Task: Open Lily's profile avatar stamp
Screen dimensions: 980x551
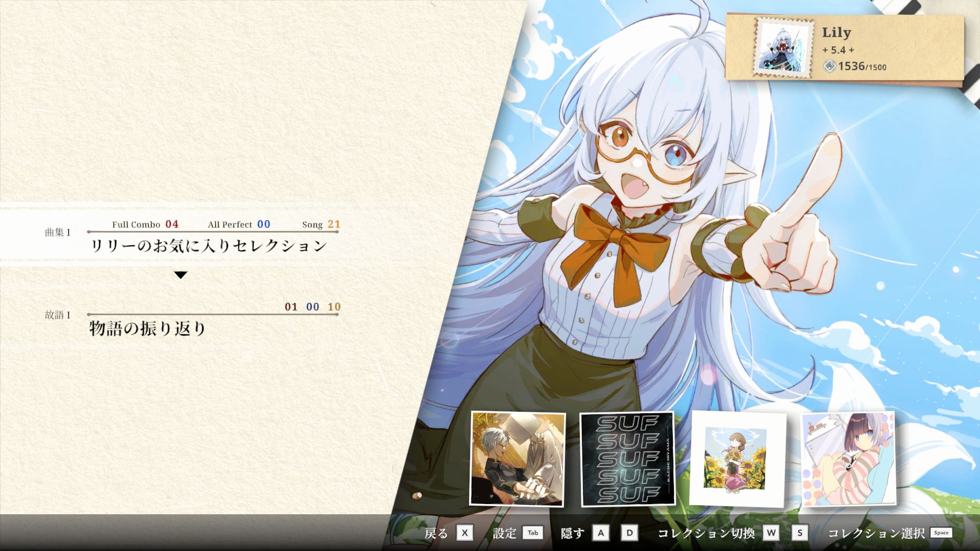Action: [x=785, y=48]
